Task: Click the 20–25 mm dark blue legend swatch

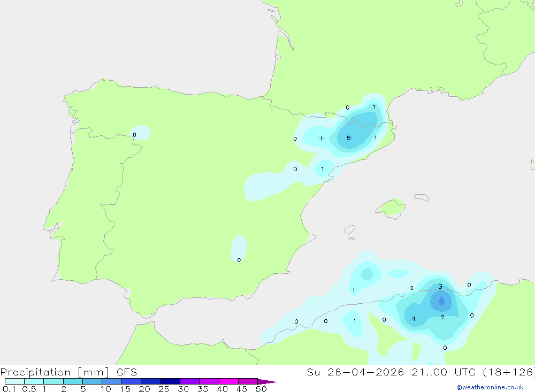Action: coord(151,381)
